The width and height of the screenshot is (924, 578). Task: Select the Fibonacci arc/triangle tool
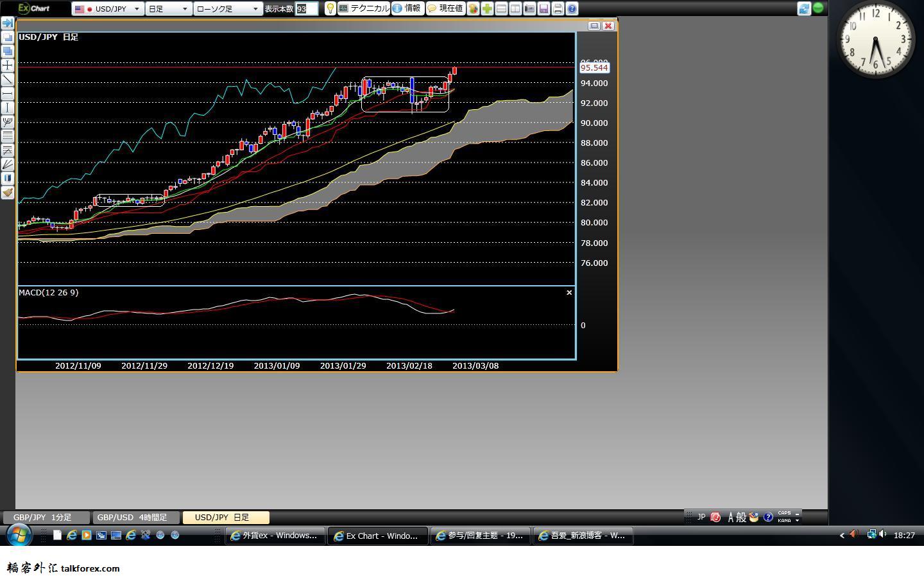pos(8,150)
